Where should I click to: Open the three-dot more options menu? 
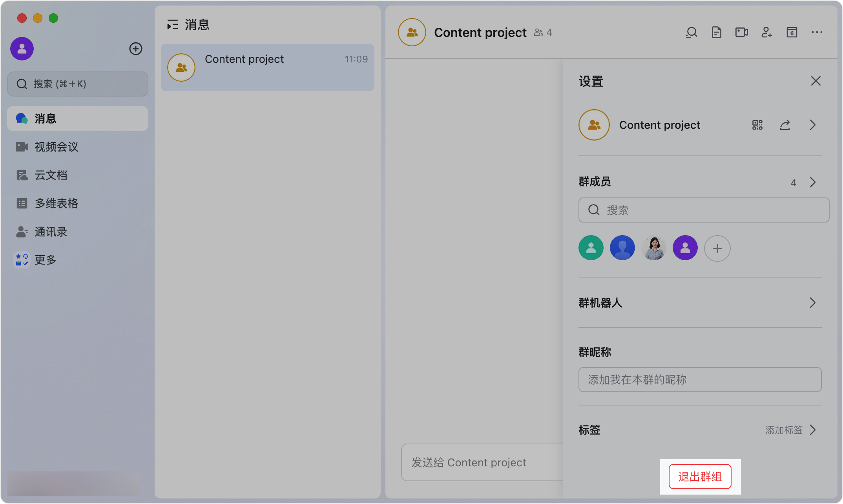[817, 32]
